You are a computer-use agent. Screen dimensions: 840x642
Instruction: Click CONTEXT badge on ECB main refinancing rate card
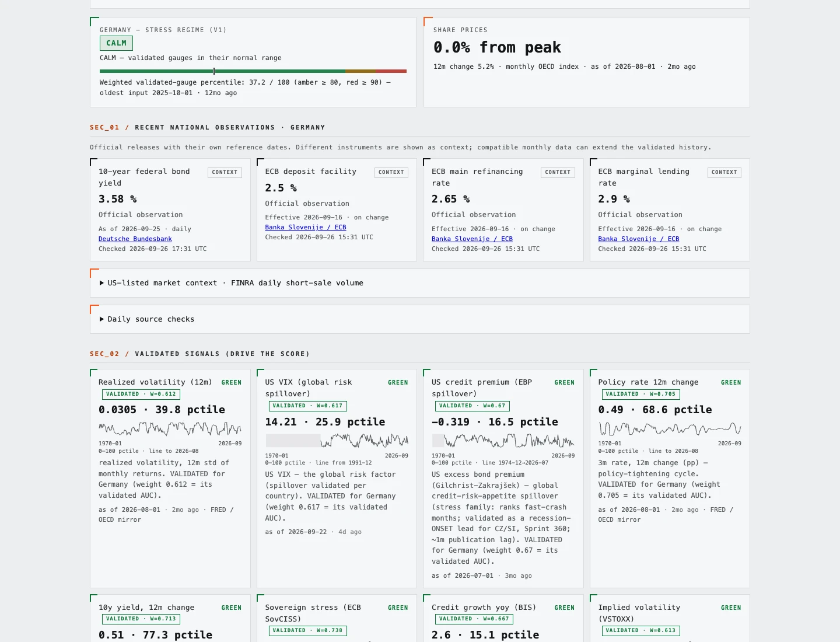[558, 172]
